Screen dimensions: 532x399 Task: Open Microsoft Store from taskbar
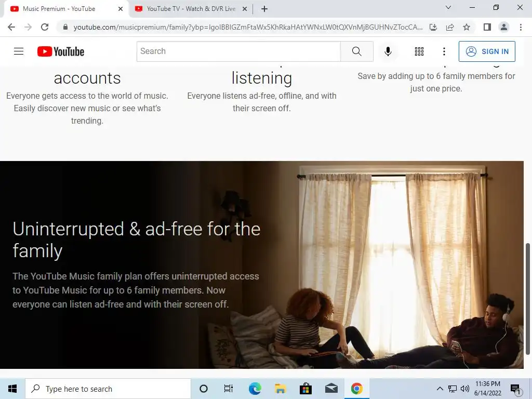(305, 389)
